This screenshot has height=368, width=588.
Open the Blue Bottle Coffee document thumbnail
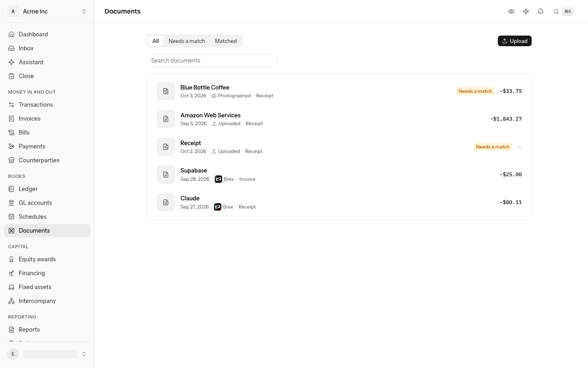coord(166,91)
